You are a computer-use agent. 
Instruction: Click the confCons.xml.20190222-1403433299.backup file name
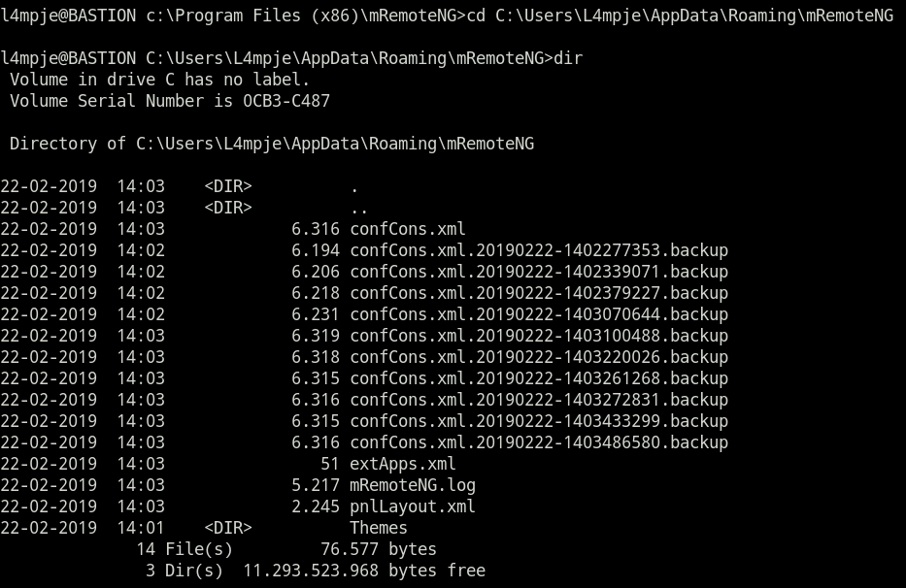coord(538,421)
